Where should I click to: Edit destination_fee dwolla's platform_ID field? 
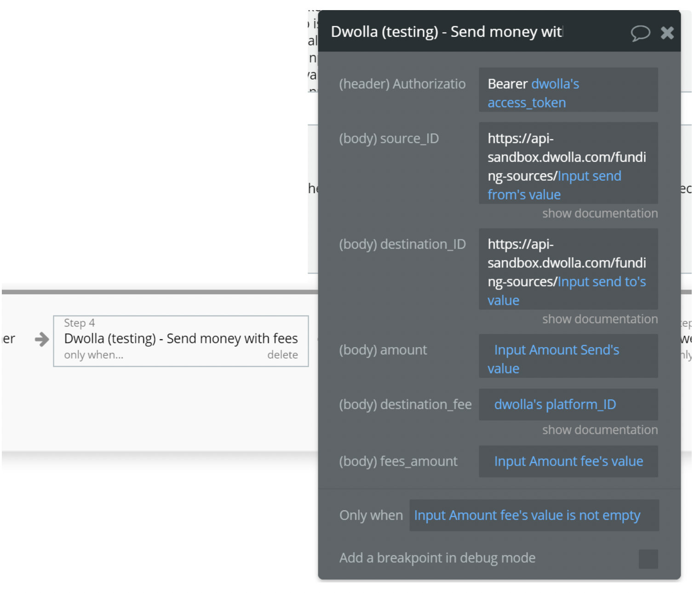pos(568,405)
